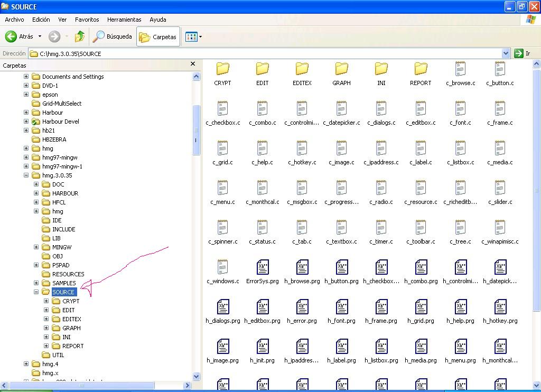Viewport: 541px width, 392px height.
Task: Open the GRAPH folder in right pane
Action: 341,70
